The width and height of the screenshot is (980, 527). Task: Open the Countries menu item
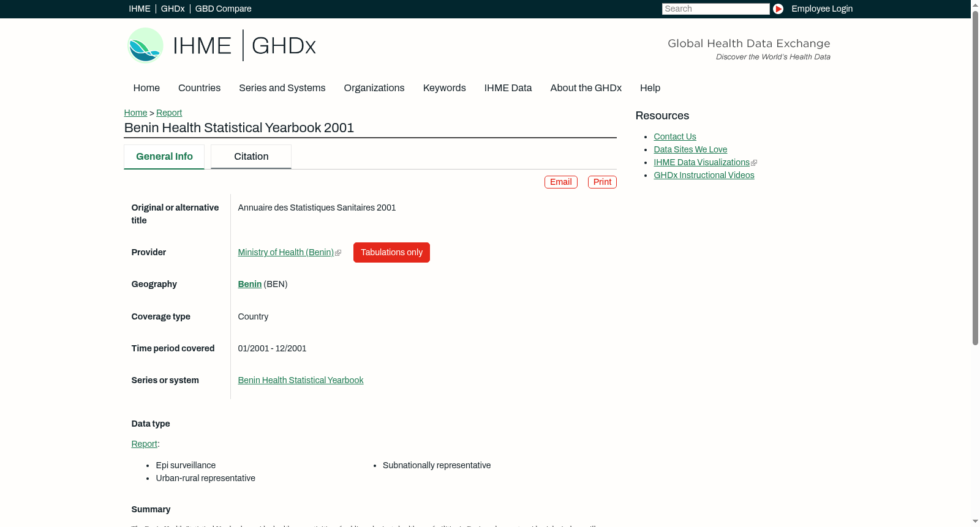click(199, 88)
